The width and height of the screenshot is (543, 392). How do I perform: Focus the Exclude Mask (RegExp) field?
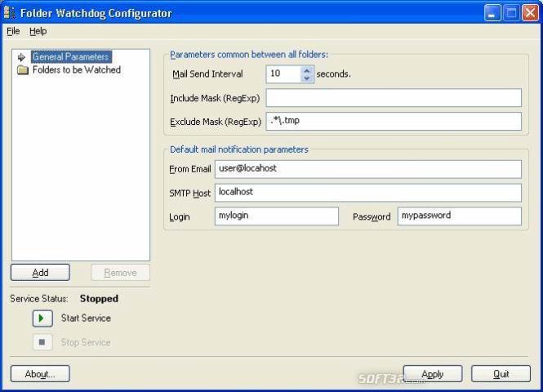pos(394,121)
